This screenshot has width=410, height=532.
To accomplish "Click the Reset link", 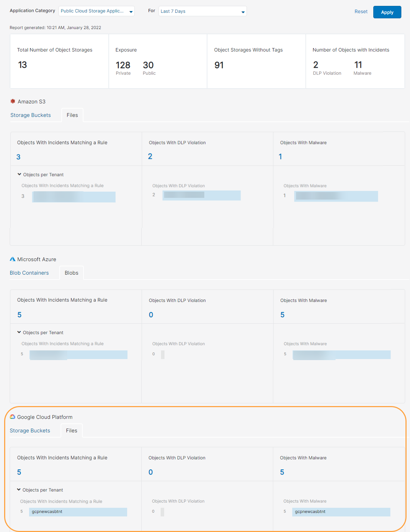I will 361,11.
